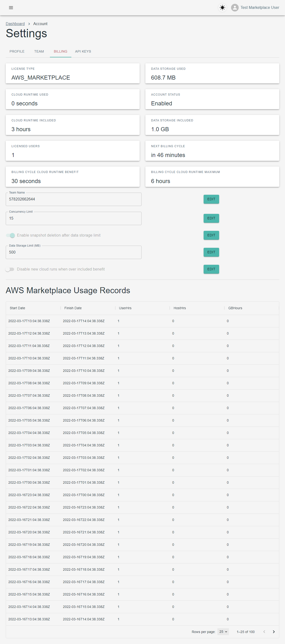Viewport: 285px width, 644px height.
Task: Click the 1.0 GB data storage included value
Action: tap(160, 129)
